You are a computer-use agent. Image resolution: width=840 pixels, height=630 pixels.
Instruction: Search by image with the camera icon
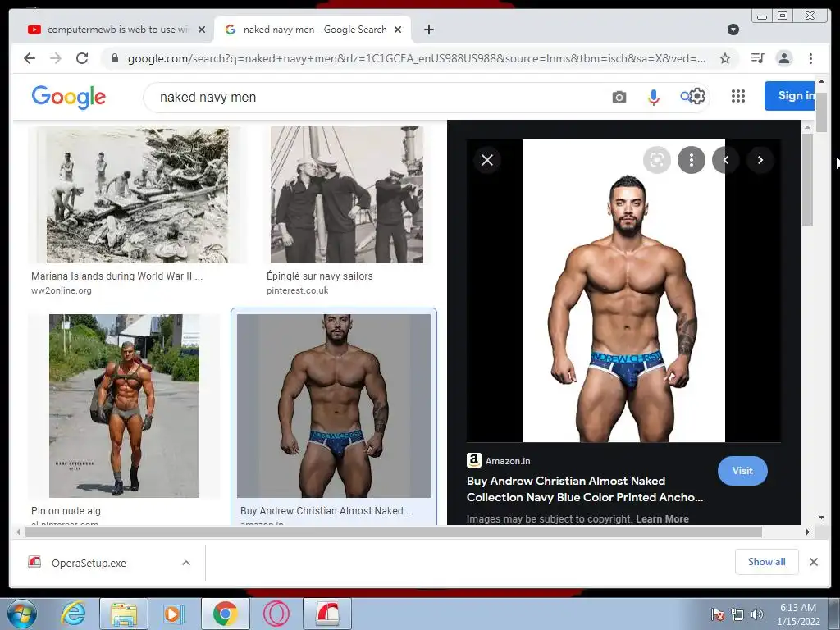tap(619, 97)
